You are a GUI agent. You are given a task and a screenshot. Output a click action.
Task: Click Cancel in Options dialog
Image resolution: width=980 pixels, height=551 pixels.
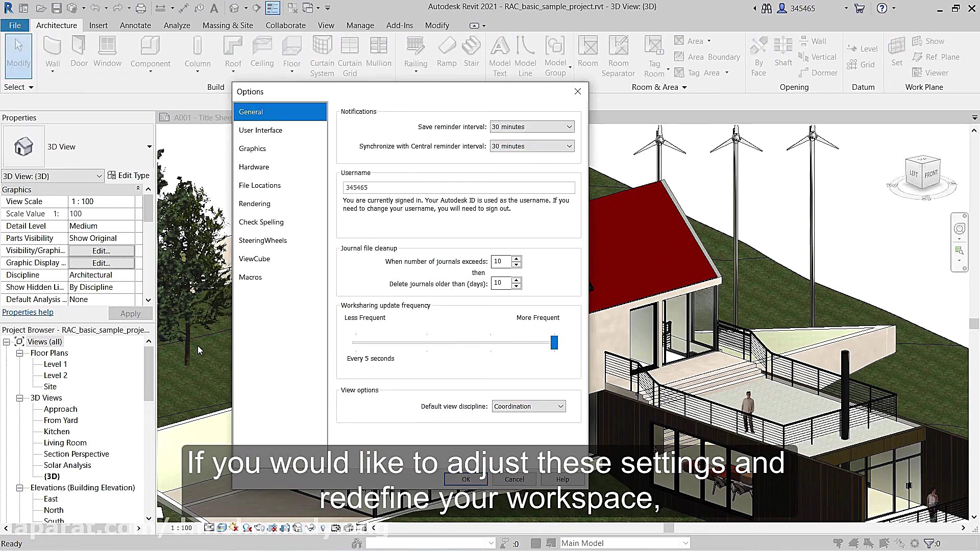click(514, 479)
